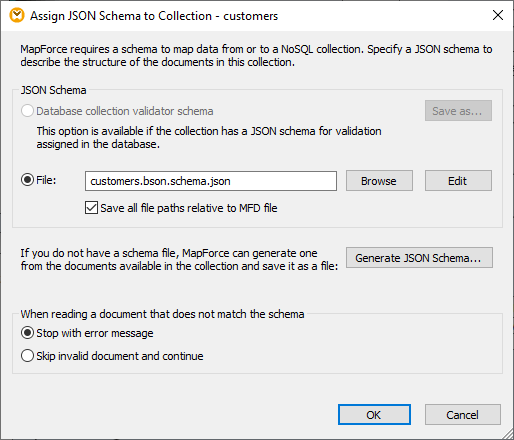This screenshot has width=514, height=440.
Task: Cancel the schema assignment dialog
Action: [463, 415]
